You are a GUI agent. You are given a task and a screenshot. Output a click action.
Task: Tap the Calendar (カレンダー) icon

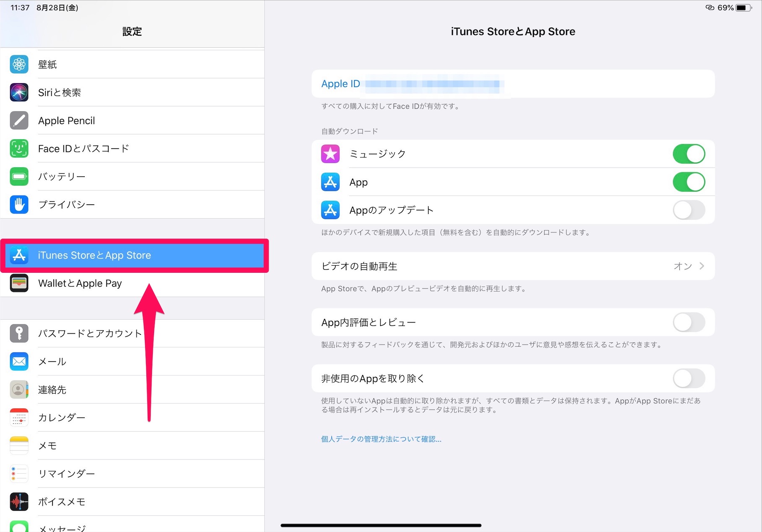pyautogui.click(x=19, y=418)
